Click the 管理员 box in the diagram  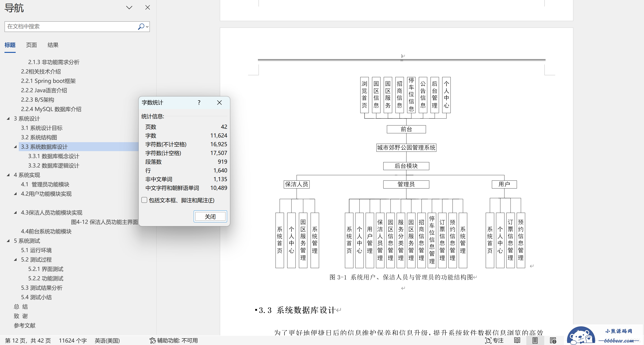(406, 184)
